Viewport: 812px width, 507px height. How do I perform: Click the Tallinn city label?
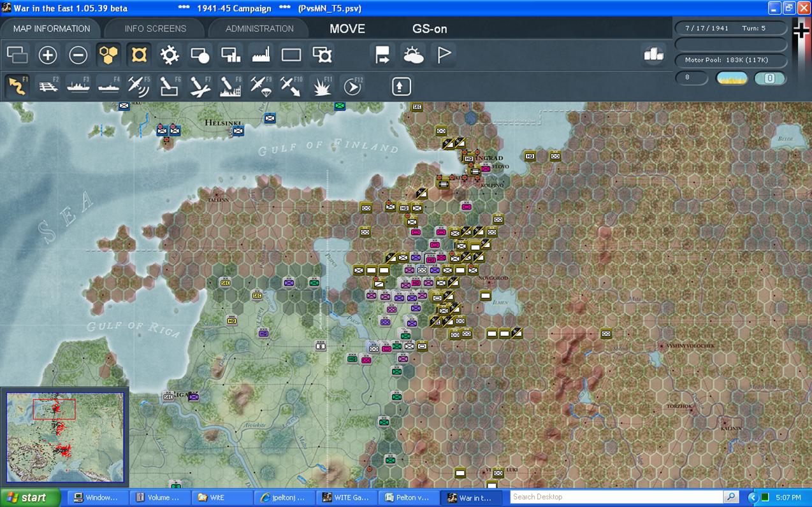coord(217,199)
